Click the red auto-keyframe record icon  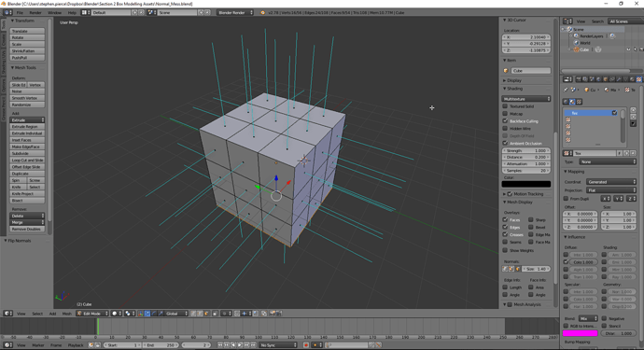point(305,345)
